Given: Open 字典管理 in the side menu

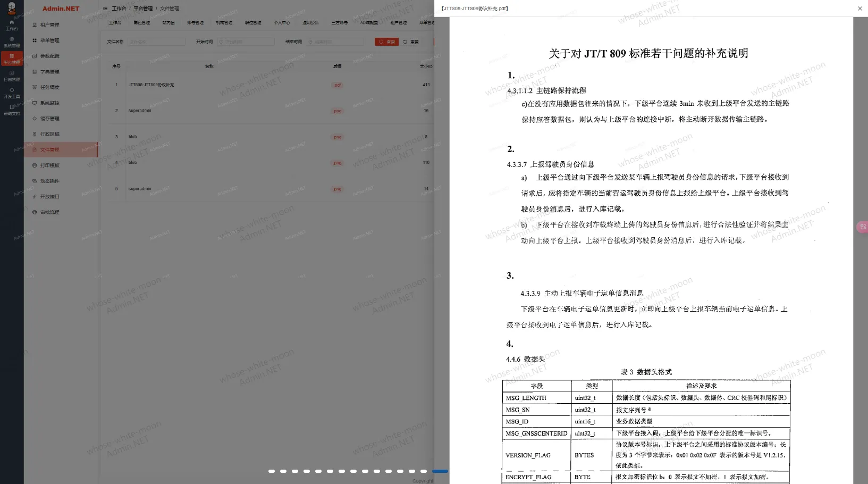Looking at the screenshot, I should tap(62, 71).
